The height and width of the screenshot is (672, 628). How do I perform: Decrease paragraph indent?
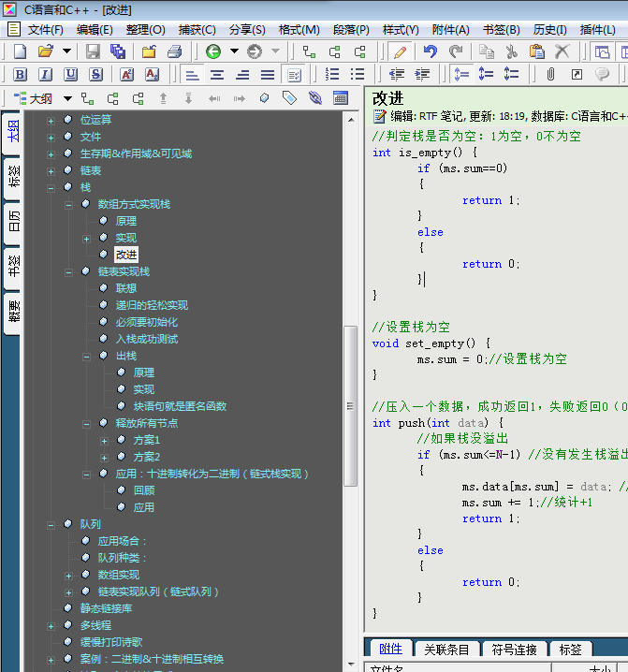(397, 75)
